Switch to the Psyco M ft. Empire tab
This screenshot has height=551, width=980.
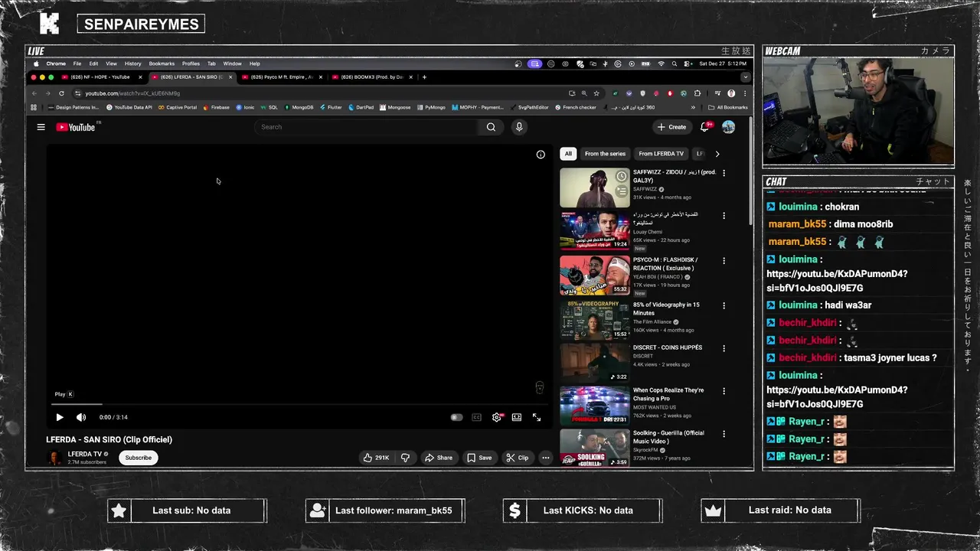pos(280,77)
